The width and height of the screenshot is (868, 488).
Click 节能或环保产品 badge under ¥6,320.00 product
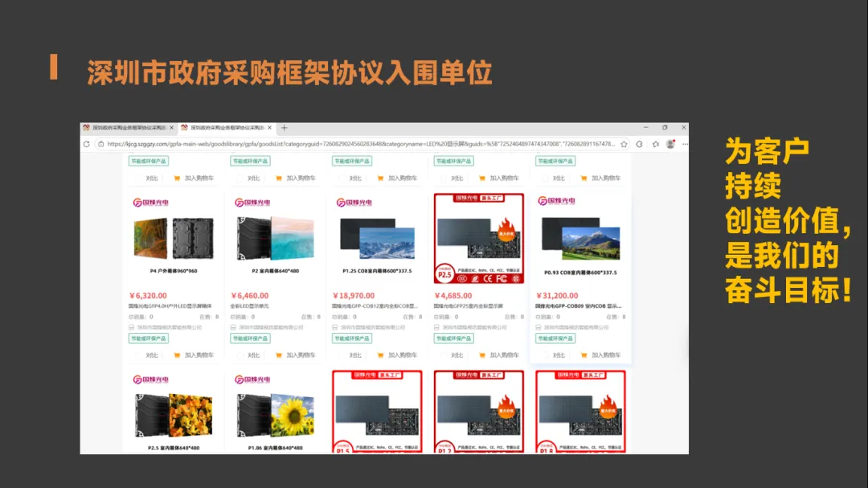coord(149,338)
